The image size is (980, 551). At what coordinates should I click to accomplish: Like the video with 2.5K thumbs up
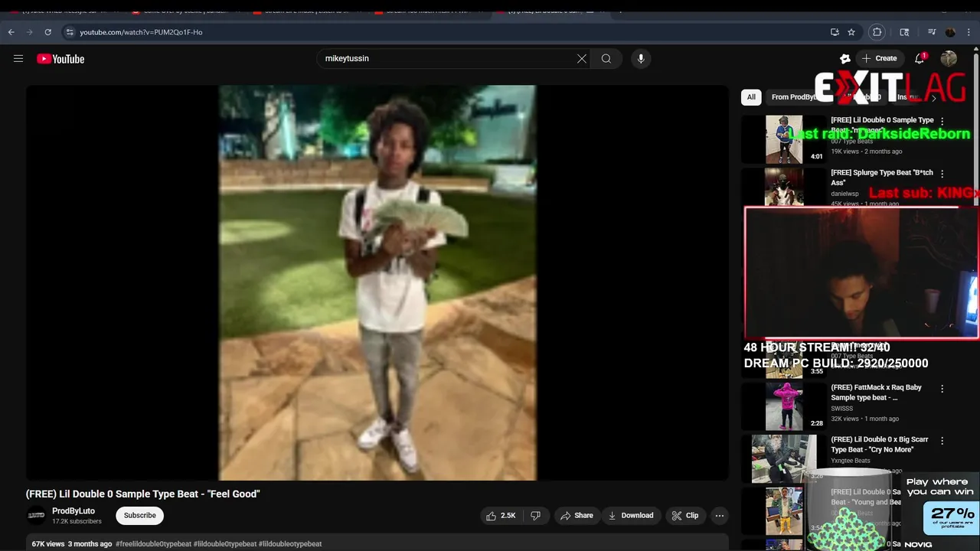click(x=501, y=516)
